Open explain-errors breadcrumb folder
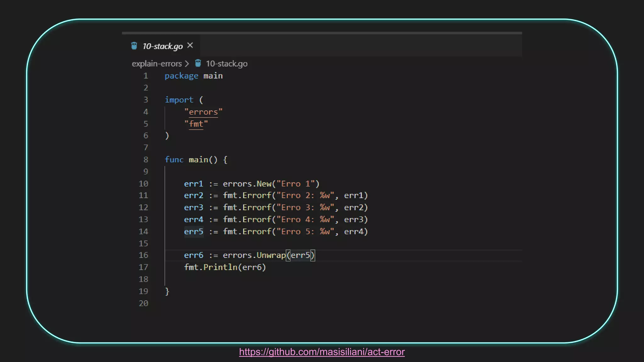The image size is (644, 362). (157, 63)
